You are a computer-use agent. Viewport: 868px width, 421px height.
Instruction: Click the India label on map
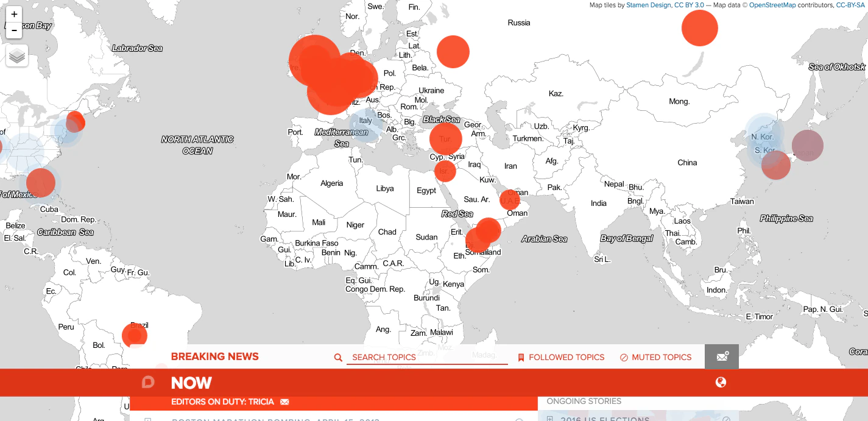point(599,203)
